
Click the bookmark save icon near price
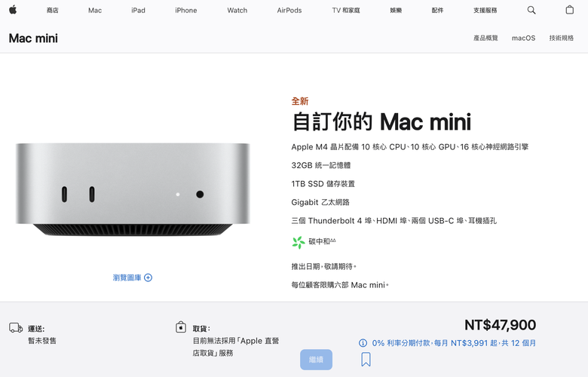pos(366,359)
